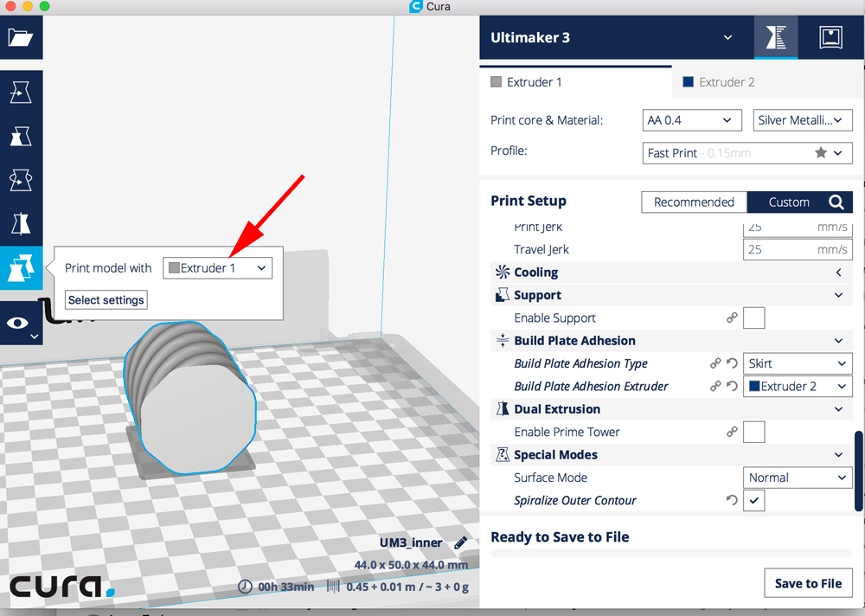Enable the Enable Support checkbox

point(754,318)
